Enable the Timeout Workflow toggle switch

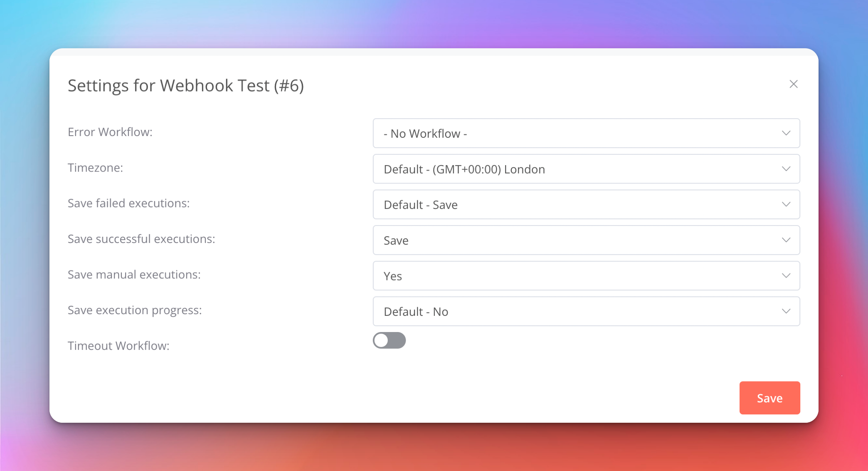click(x=389, y=340)
